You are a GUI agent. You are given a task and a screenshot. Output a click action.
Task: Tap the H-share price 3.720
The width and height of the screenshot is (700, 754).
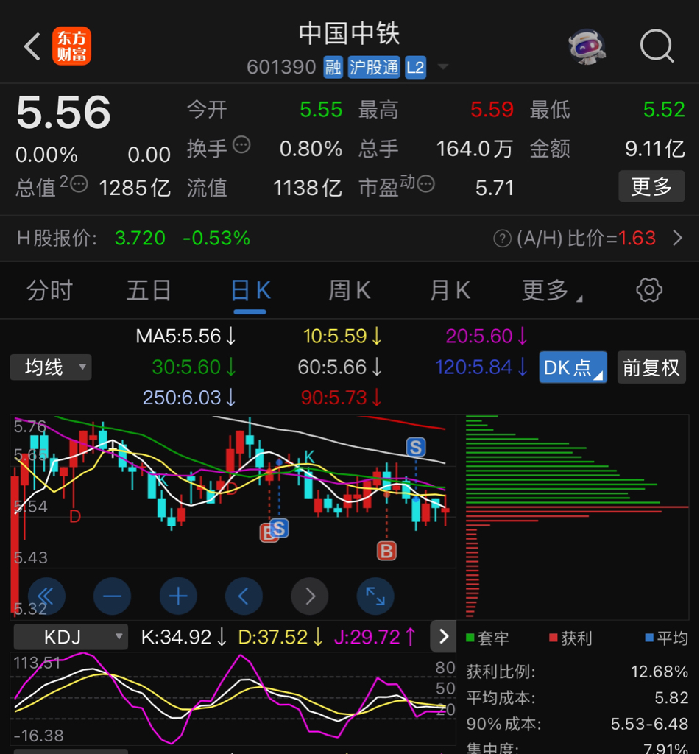(140, 238)
